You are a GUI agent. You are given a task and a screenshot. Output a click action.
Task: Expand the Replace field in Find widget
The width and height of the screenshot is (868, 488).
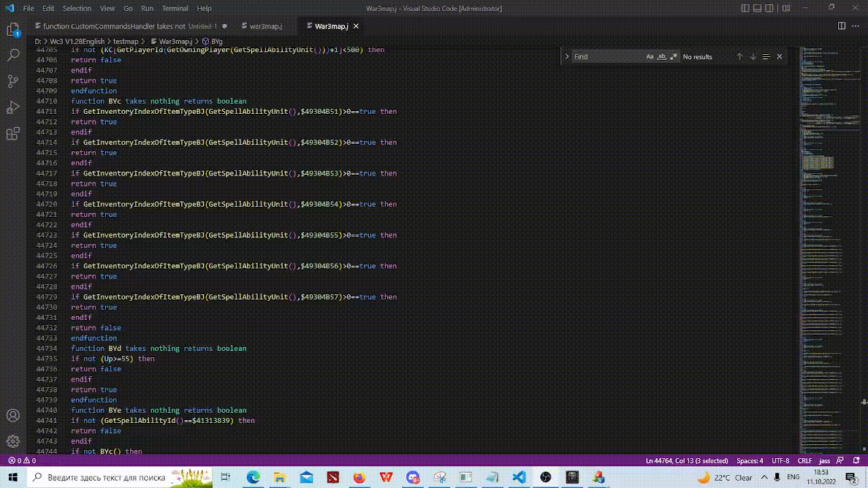click(567, 57)
